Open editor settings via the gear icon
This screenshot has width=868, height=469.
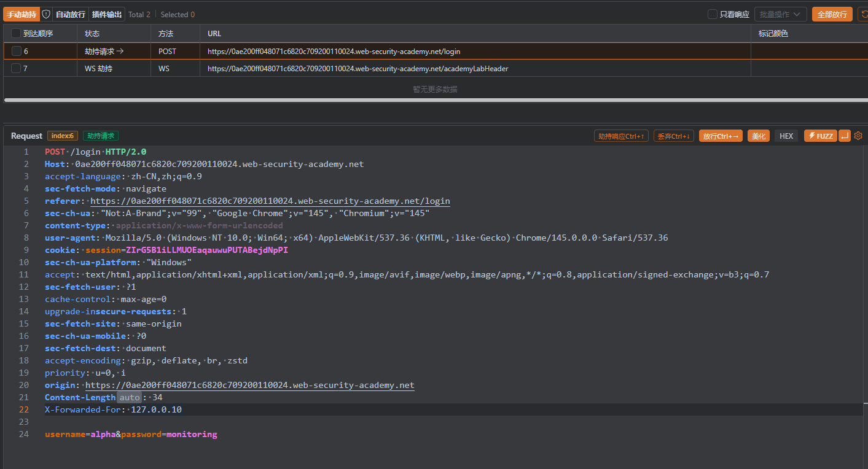coord(858,136)
